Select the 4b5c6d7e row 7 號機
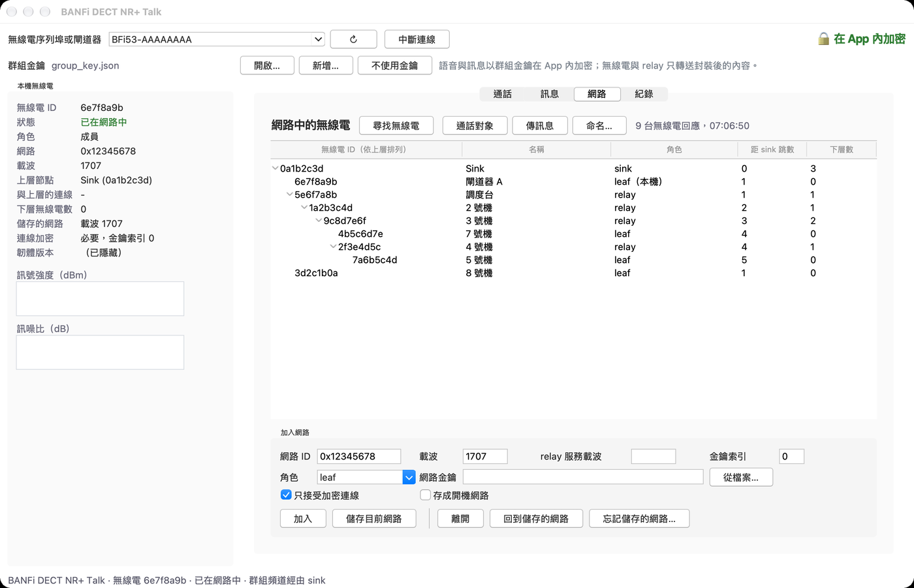This screenshot has width=914, height=588. [x=573, y=234]
